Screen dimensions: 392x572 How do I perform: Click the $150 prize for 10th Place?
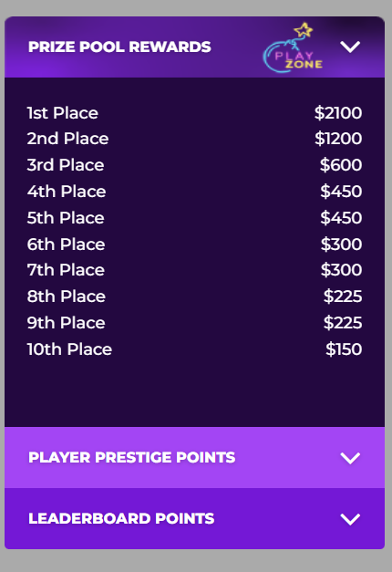click(344, 349)
